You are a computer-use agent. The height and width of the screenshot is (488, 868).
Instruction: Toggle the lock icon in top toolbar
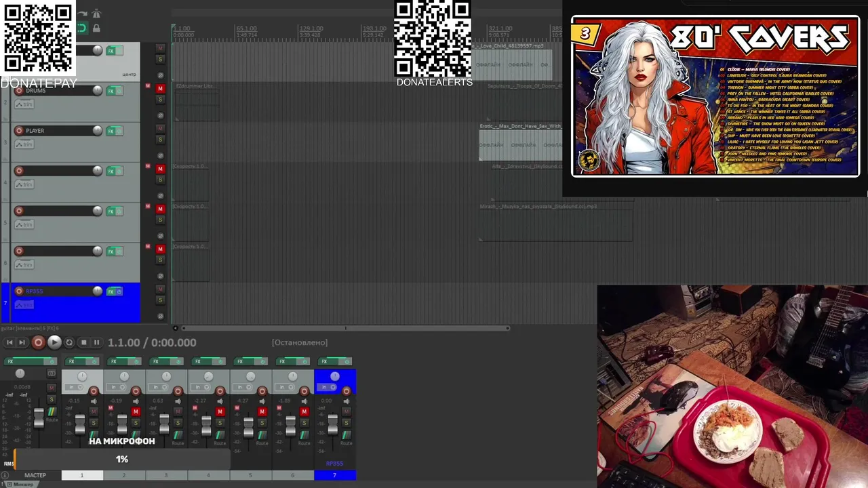click(96, 28)
